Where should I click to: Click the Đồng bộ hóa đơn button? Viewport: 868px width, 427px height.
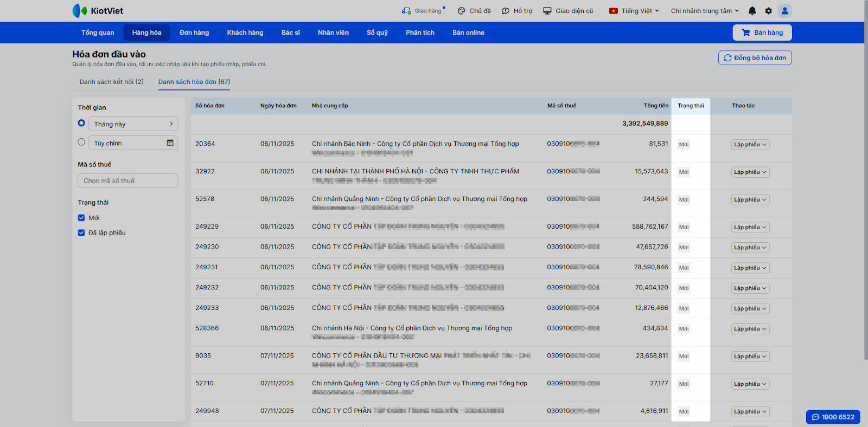[x=755, y=58]
